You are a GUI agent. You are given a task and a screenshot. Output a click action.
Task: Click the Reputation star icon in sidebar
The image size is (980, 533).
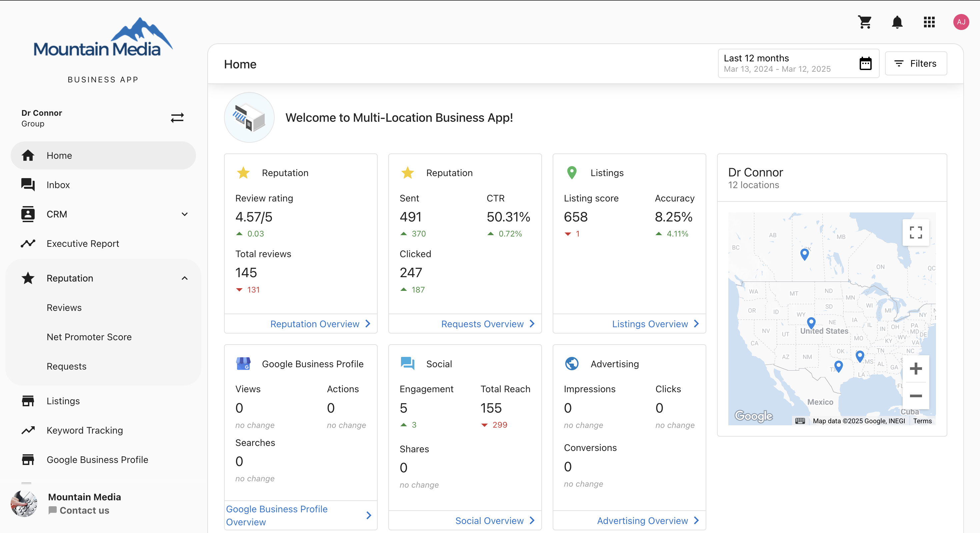coord(28,278)
